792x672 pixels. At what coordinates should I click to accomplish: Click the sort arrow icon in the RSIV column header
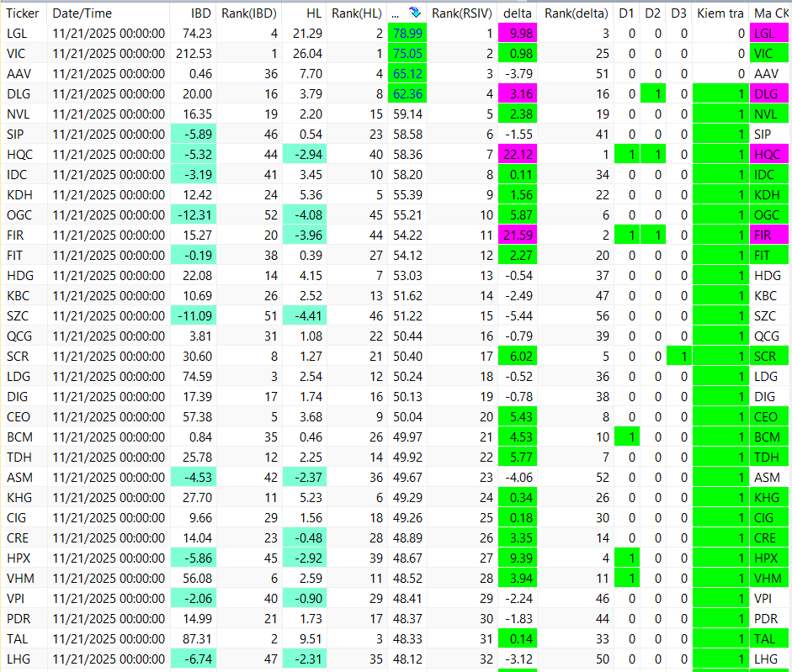pos(415,13)
